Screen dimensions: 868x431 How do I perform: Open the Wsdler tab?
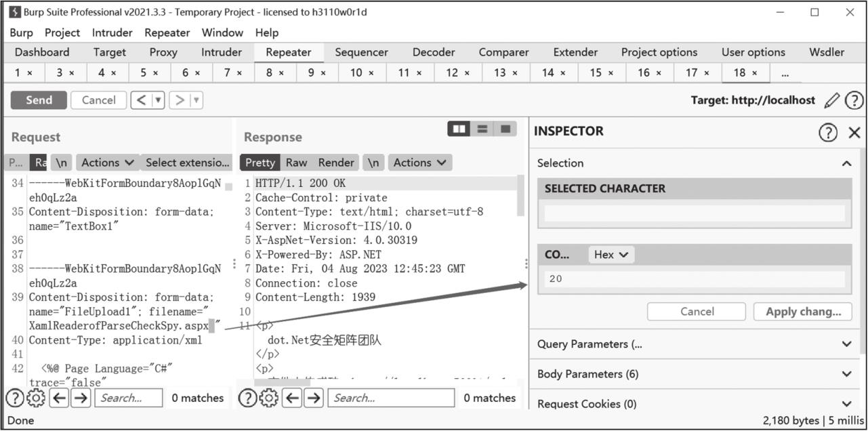click(x=827, y=52)
